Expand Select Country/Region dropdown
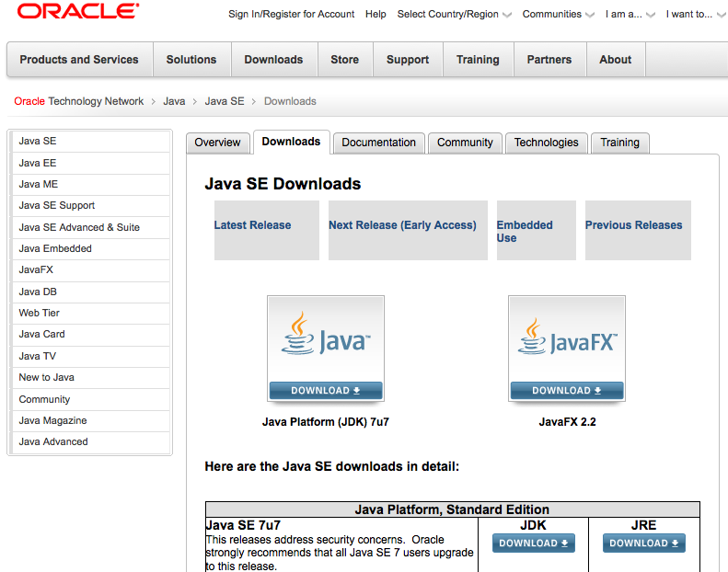Viewport: 728px width, 572px height. coord(454,15)
